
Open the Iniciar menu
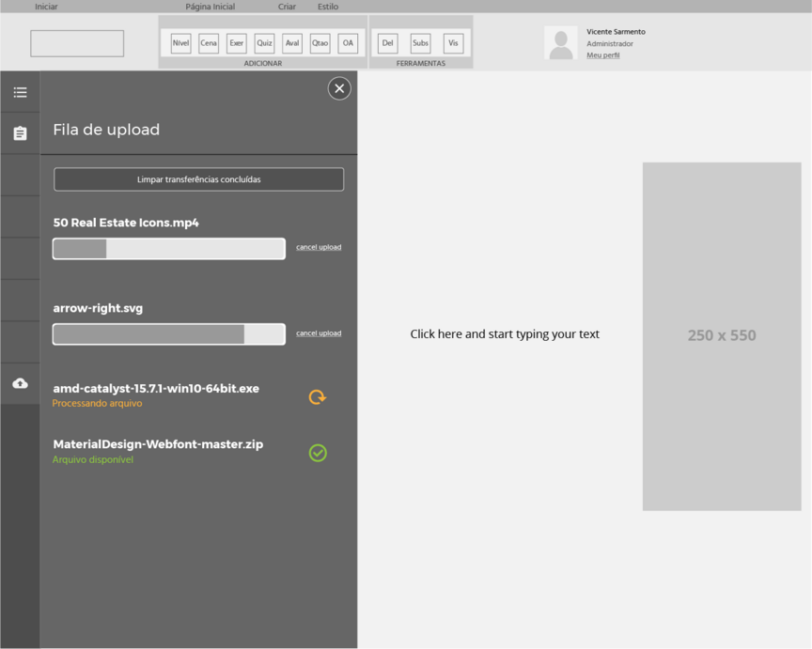click(x=46, y=7)
